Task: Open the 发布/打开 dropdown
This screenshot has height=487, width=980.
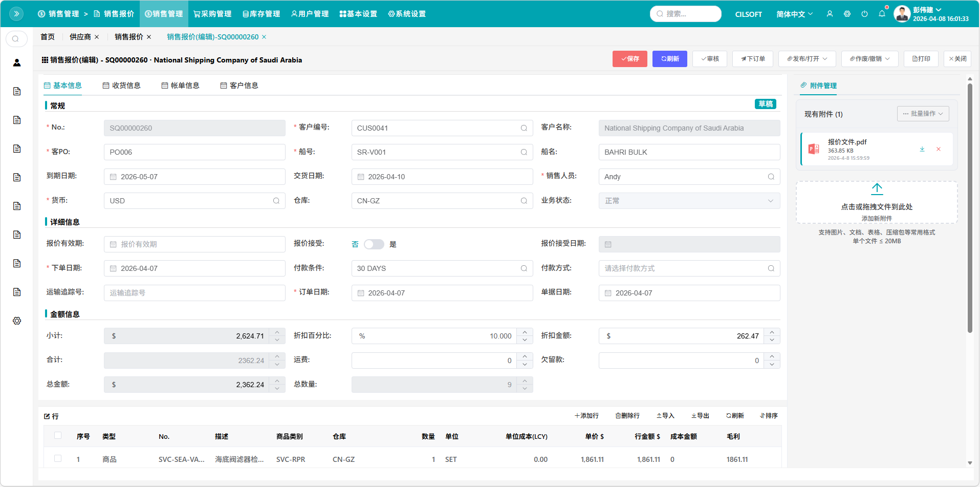Action: pos(807,59)
